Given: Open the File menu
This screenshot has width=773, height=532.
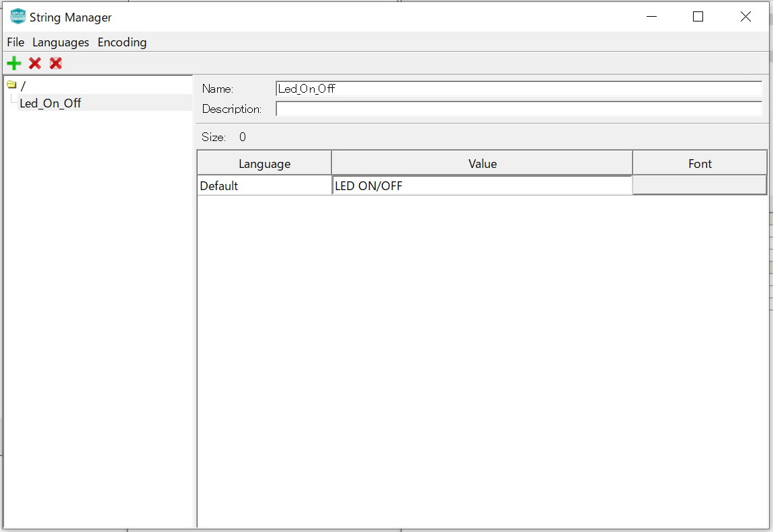Looking at the screenshot, I should [x=15, y=42].
